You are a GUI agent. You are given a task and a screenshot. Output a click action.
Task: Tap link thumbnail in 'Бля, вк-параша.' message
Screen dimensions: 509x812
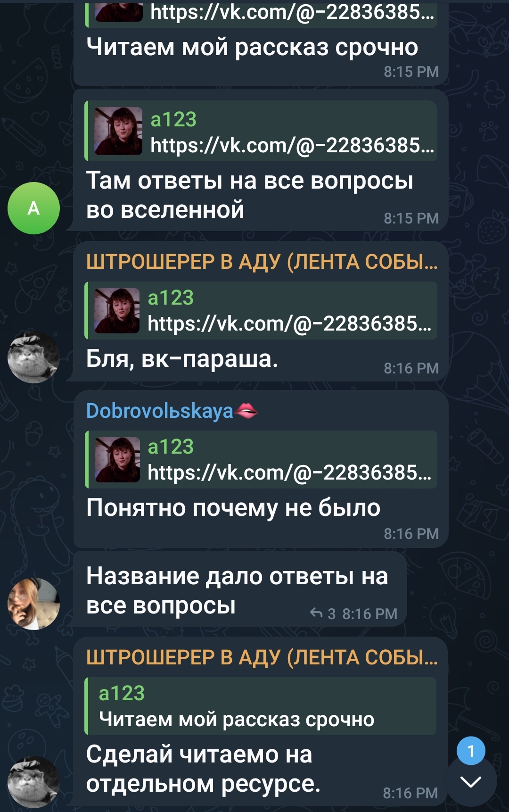pos(117,311)
